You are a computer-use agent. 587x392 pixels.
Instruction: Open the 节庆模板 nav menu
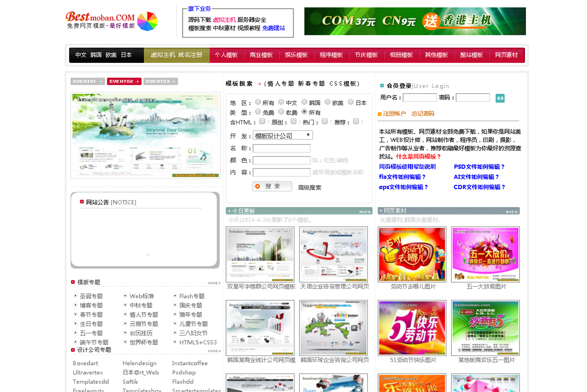tap(367, 55)
